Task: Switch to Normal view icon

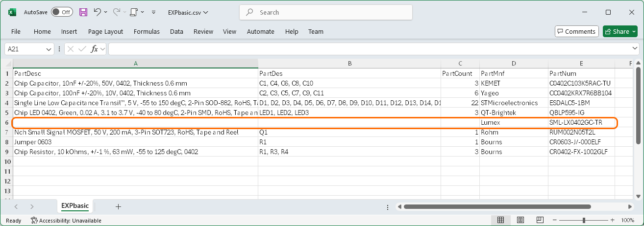Action: 501,220
